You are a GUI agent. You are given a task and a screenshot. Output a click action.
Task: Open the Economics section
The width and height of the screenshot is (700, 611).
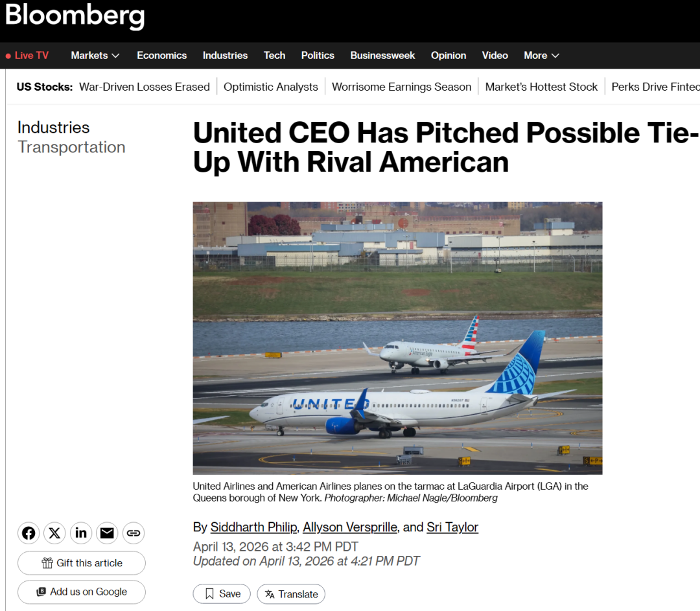pos(161,56)
